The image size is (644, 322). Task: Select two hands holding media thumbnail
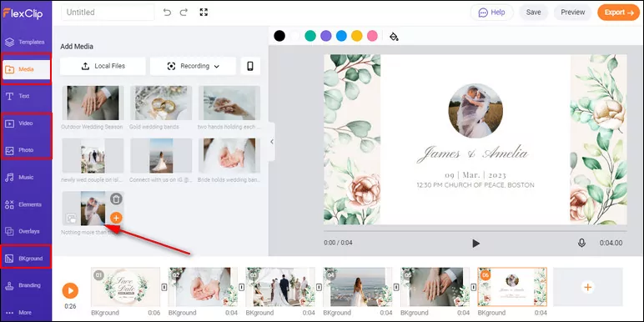[x=229, y=103]
